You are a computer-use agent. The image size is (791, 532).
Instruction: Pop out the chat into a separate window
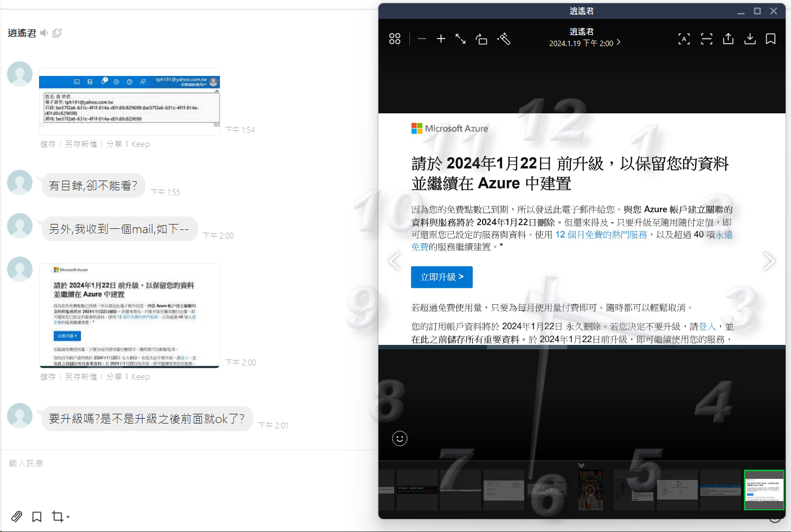(x=57, y=33)
